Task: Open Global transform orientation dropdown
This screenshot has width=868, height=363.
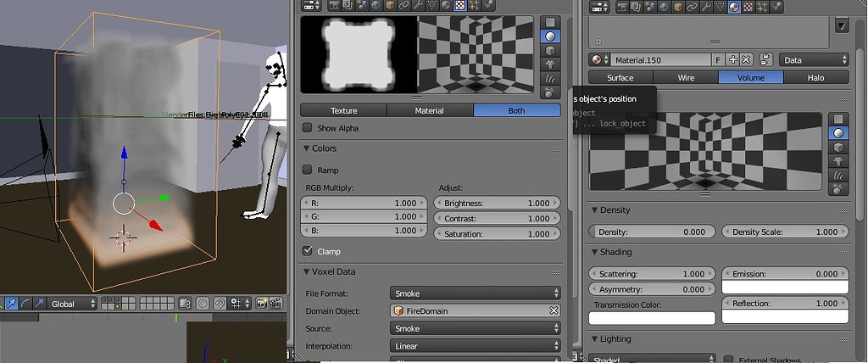Action: pyautogui.click(x=72, y=303)
